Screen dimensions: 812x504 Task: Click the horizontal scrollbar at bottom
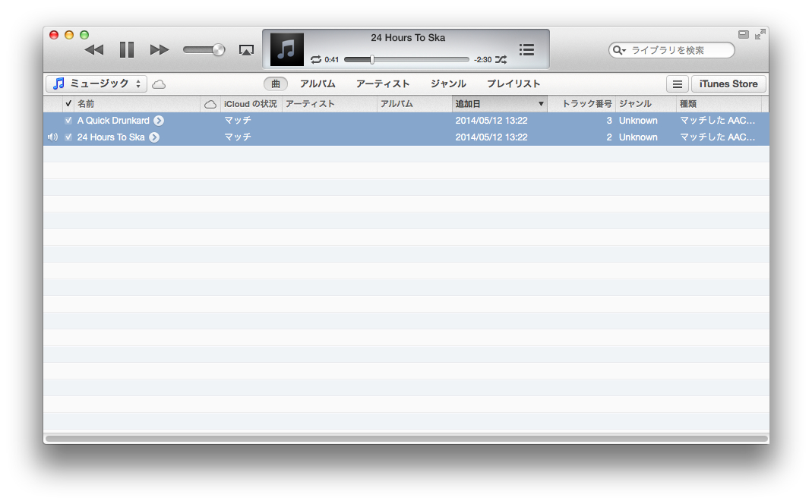tap(406, 439)
